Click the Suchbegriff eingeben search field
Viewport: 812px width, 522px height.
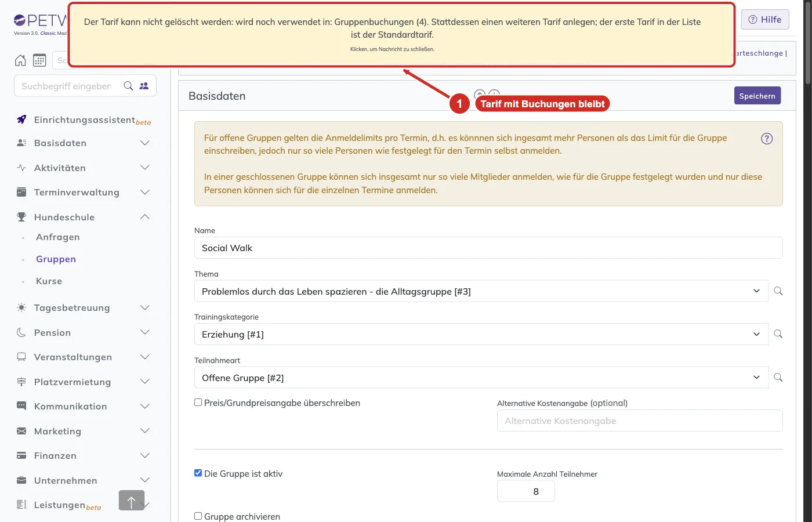(67, 86)
